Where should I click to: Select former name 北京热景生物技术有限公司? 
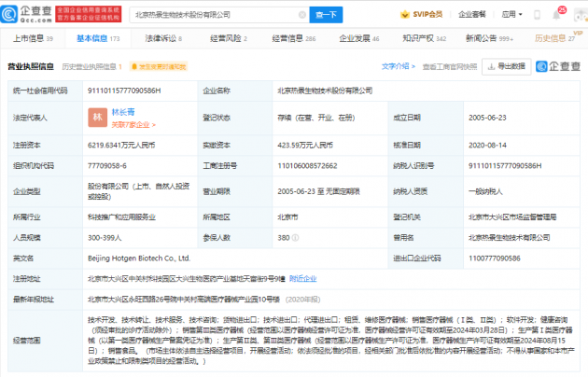[509, 238]
